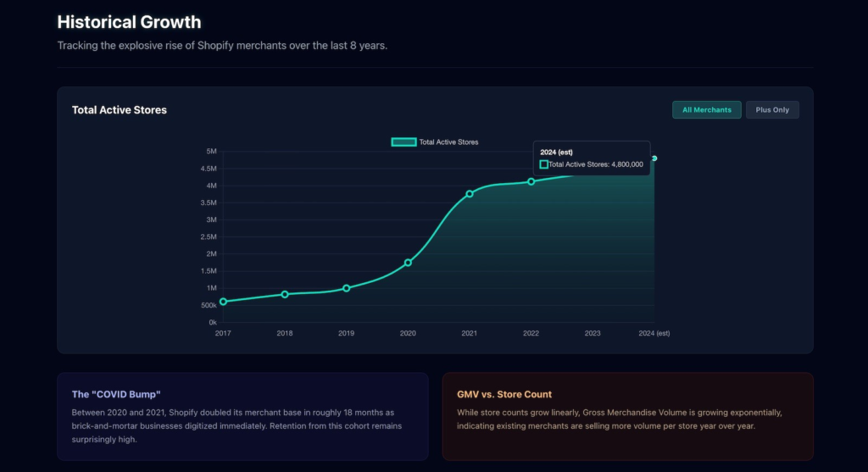Click the 2024 (est) x-axis label
This screenshot has width=868, height=472.
654,334
